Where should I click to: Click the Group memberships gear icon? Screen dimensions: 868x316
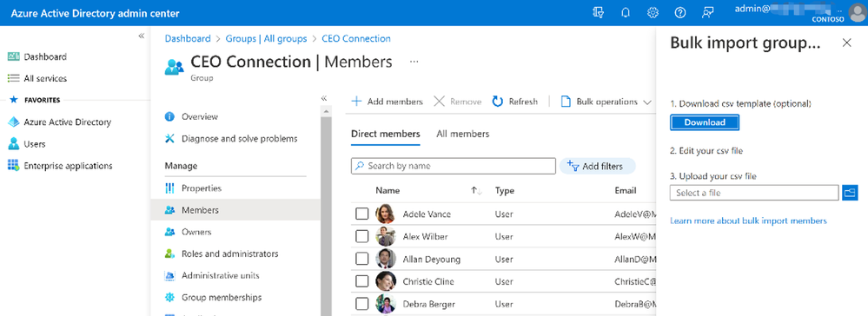[170, 297]
